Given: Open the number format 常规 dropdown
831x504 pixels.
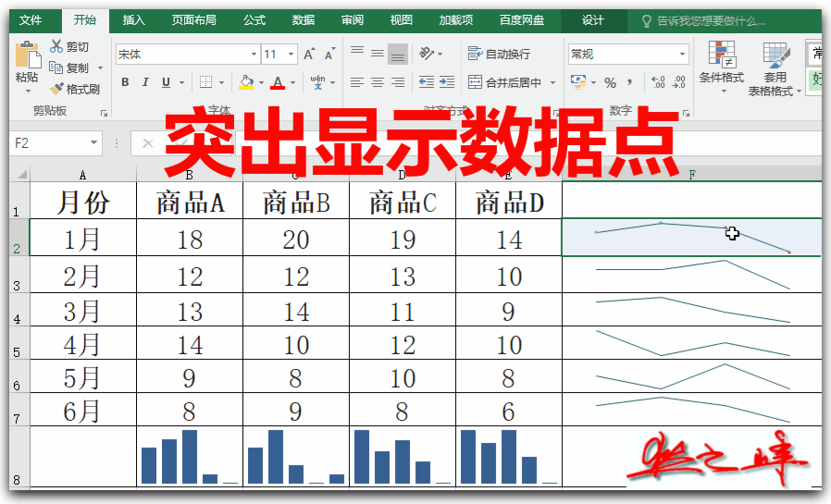Looking at the screenshot, I should (682, 54).
